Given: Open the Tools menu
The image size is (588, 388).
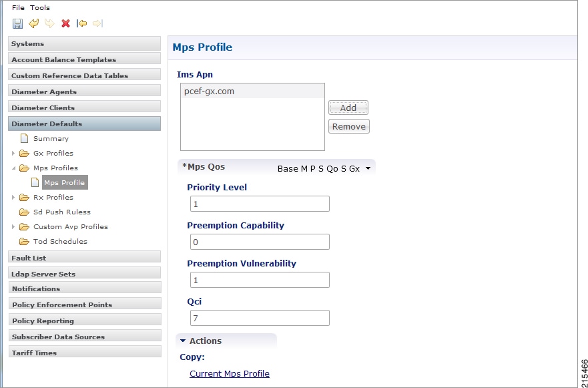Looking at the screenshot, I should 39,7.
